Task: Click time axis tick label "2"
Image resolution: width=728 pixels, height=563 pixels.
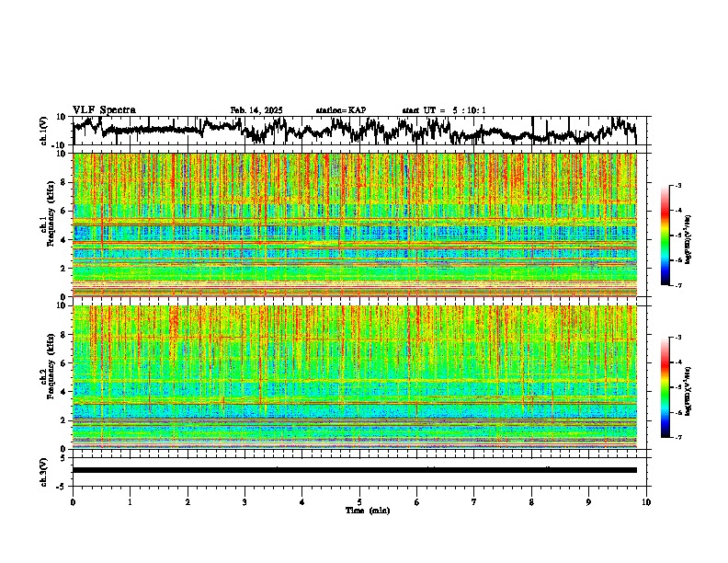Action: [x=188, y=502]
